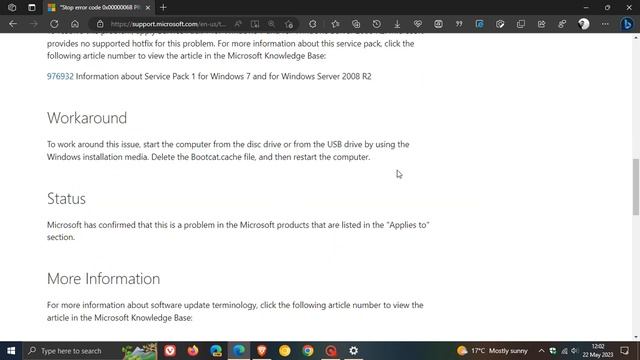
Task: Open the Collections toolbar button
Action: [x=356, y=24]
